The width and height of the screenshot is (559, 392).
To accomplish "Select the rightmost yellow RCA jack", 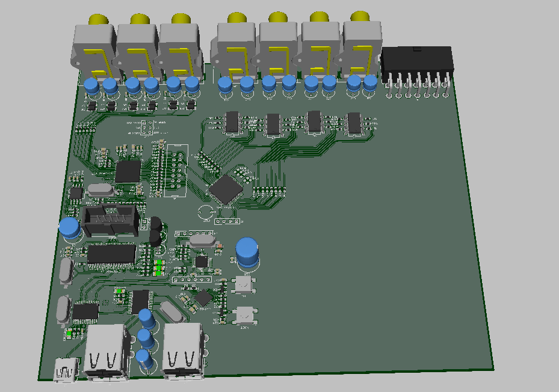I will (359, 42).
